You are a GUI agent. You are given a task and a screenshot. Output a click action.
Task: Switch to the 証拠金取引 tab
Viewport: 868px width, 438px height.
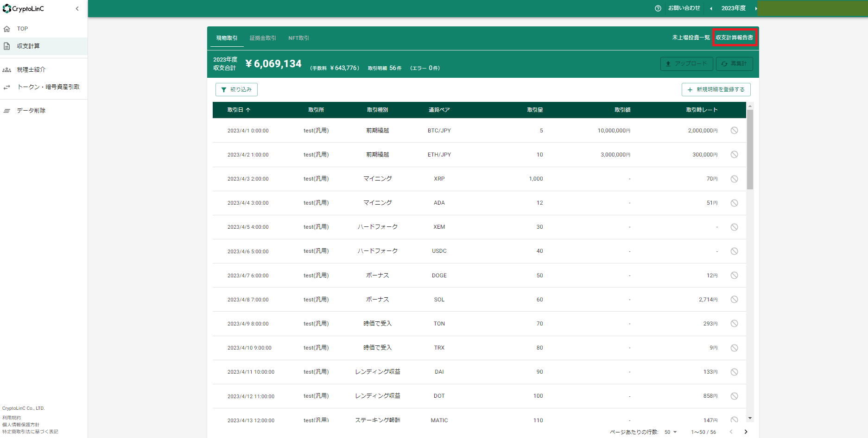(x=263, y=38)
